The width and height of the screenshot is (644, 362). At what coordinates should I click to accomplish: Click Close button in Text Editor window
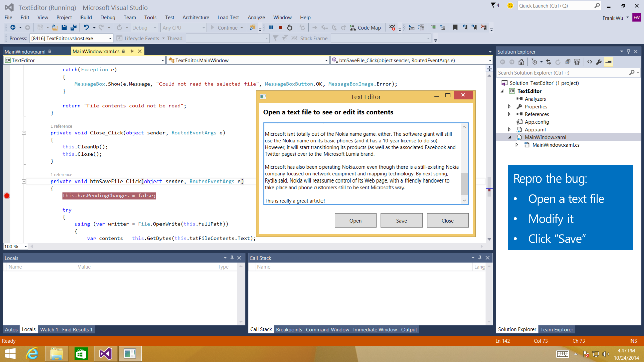tap(448, 220)
